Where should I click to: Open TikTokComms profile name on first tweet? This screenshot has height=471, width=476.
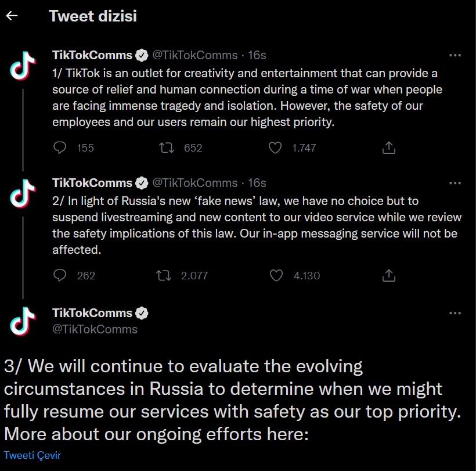pos(92,55)
